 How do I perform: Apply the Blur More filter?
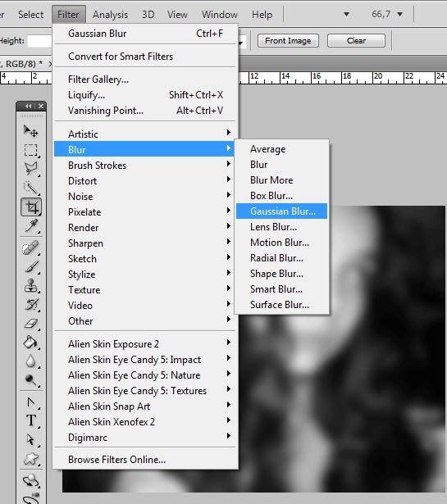coord(281,180)
